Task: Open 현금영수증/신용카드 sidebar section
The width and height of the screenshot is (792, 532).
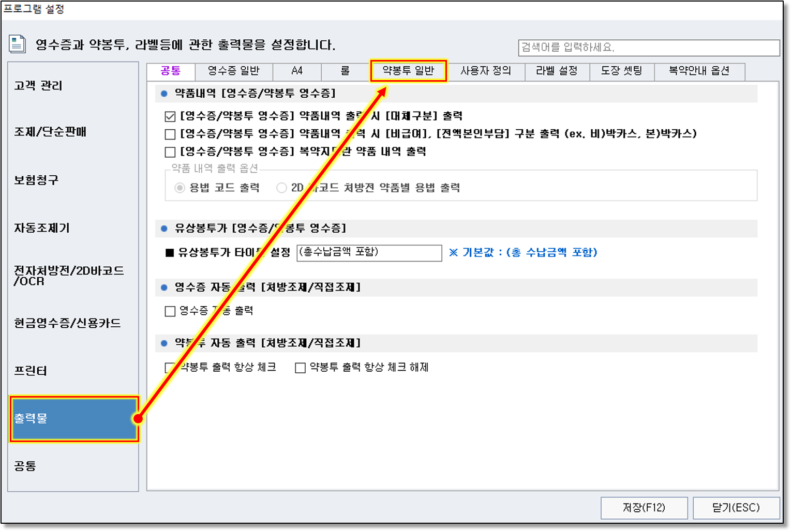Action: click(67, 323)
